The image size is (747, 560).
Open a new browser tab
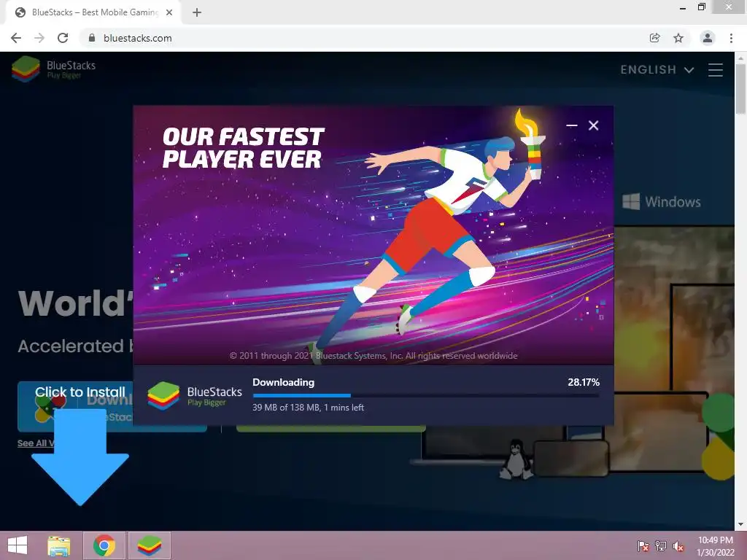(x=197, y=12)
